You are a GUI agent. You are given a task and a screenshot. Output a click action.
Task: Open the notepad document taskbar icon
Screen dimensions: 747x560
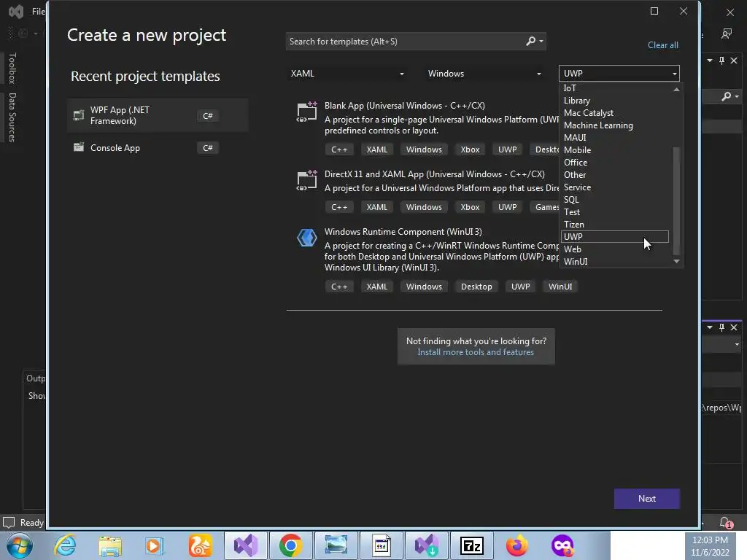point(381,545)
